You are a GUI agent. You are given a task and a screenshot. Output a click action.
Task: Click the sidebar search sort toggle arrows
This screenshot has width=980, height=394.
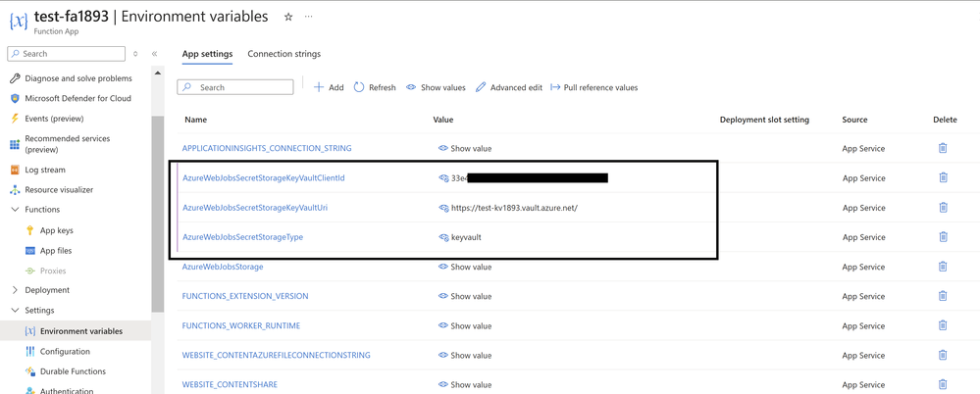click(x=135, y=54)
